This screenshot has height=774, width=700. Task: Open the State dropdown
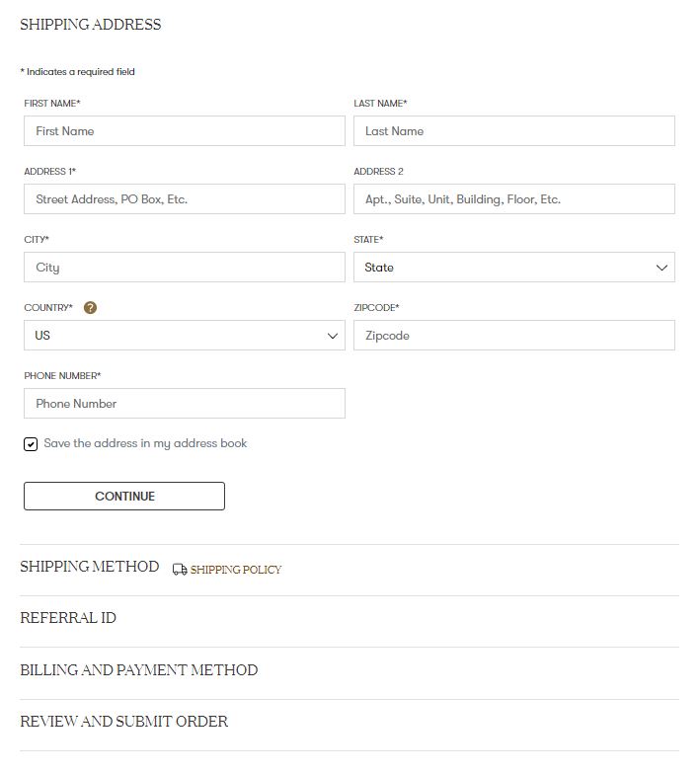513,268
